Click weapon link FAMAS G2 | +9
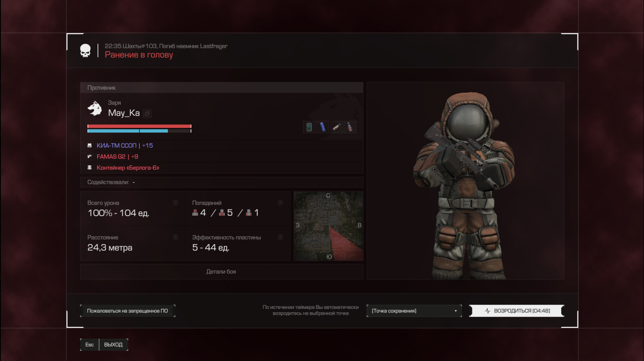 117,156
